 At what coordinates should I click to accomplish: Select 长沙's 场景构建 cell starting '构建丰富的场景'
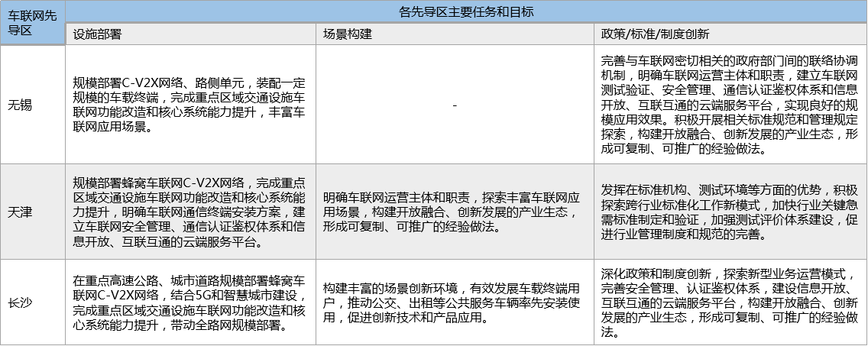pos(454,302)
